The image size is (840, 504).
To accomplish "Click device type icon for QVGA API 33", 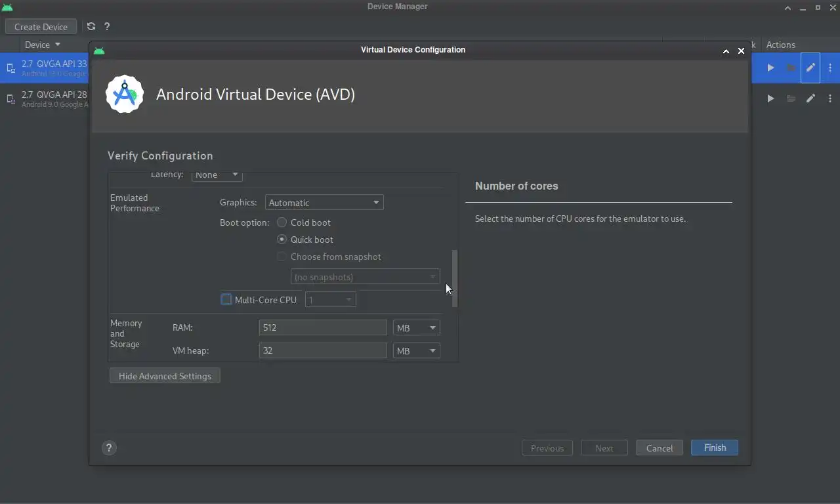I will [10, 68].
